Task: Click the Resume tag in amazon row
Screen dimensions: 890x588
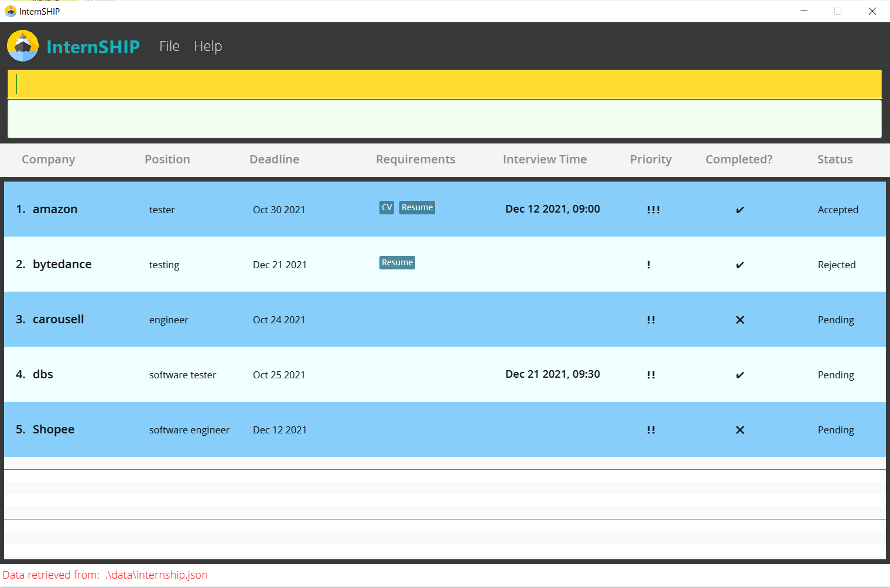Action: coord(417,207)
